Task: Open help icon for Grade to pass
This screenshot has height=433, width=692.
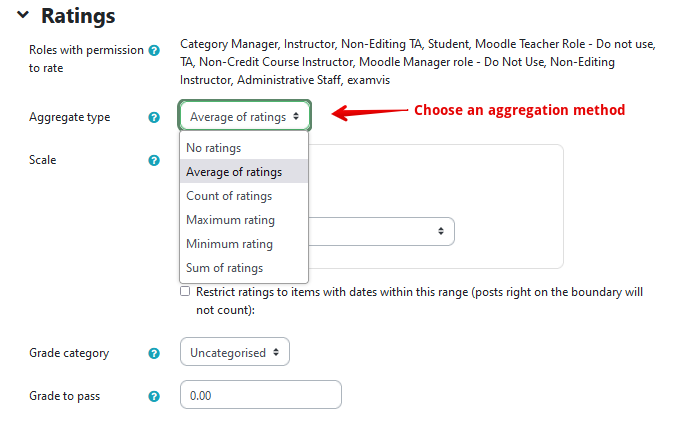Action: [x=154, y=396]
